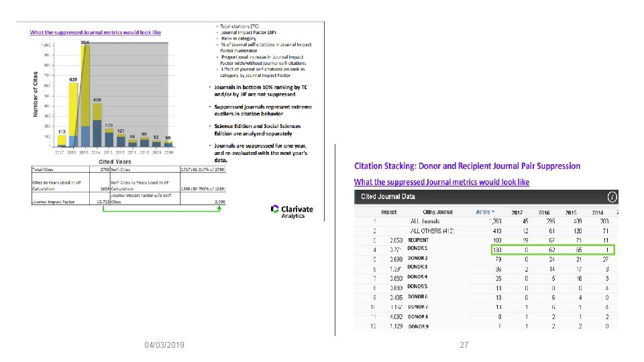
Task: Click the 2016 bar labeled 625 in the chart
Action: (x=73, y=115)
